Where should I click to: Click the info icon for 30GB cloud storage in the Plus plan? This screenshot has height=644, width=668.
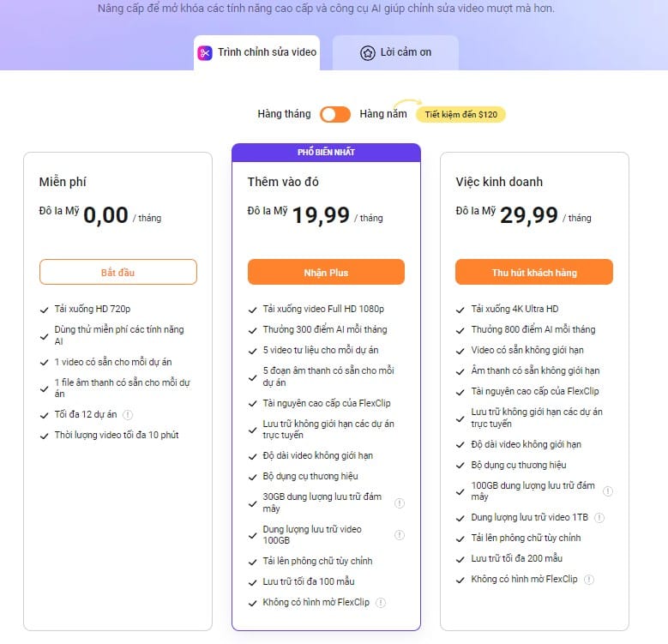[400, 503]
